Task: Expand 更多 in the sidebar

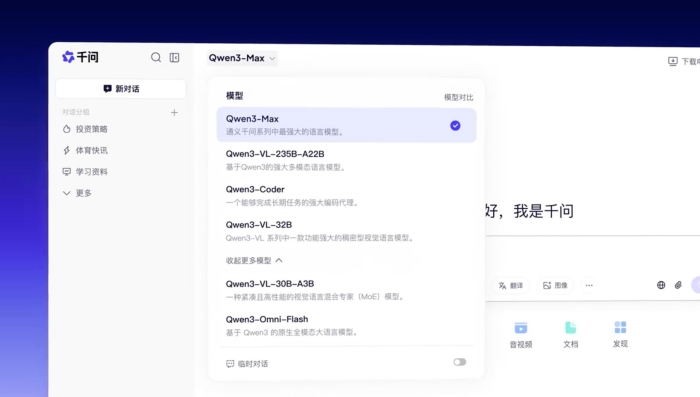Action: coord(78,193)
